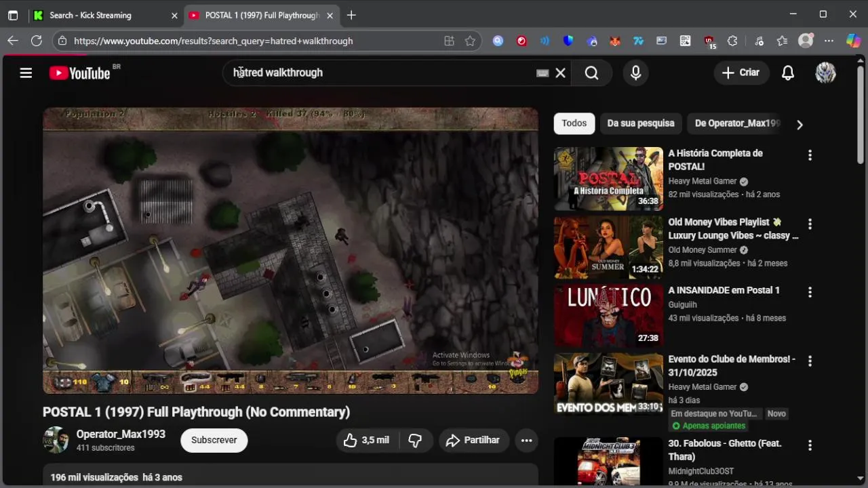This screenshot has height=488, width=868.
Task: Open the MetaMask fox extension
Action: 614,41
